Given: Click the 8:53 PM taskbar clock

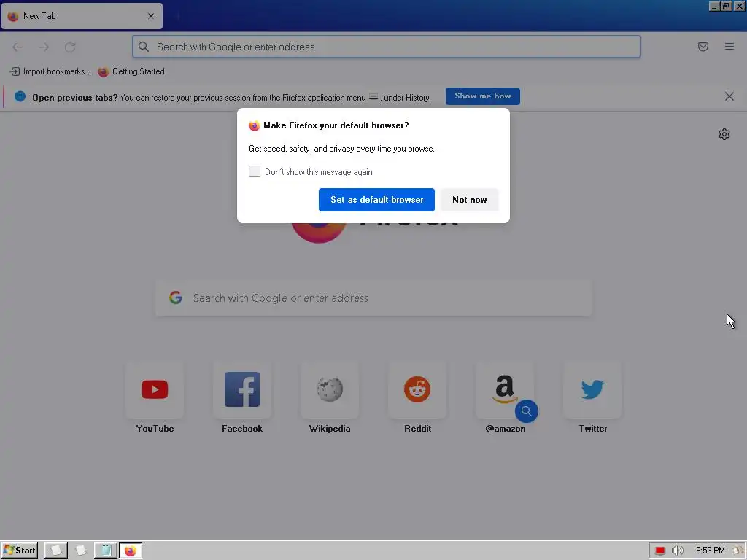Looking at the screenshot, I should (x=710, y=551).
